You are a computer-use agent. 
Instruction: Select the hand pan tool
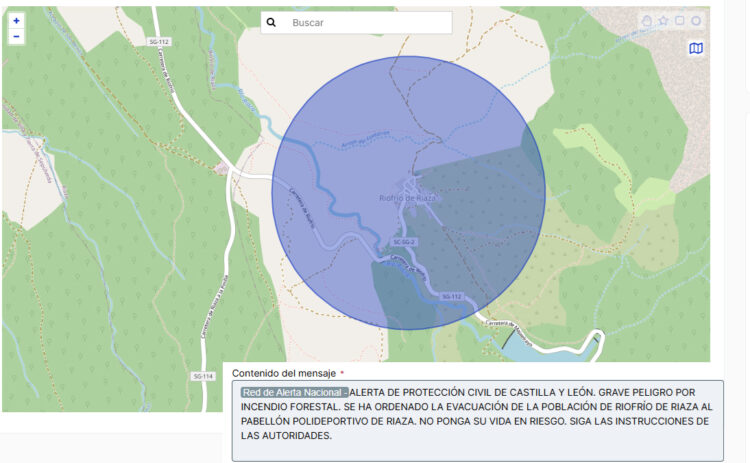[646, 20]
